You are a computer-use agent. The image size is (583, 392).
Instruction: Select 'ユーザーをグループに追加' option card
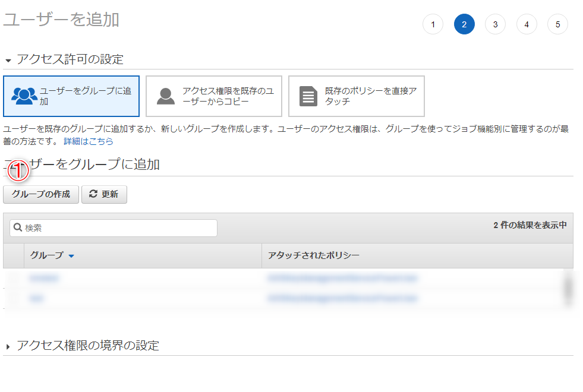pyautogui.click(x=71, y=96)
